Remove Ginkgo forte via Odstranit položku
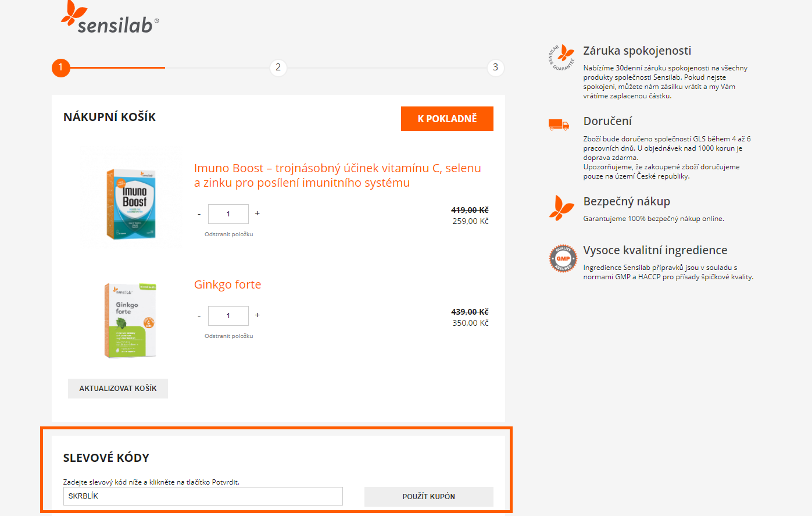 pos(228,336)
